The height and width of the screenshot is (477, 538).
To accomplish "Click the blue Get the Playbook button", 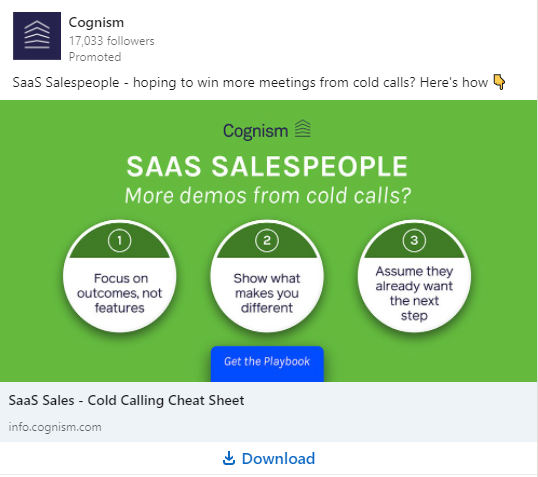I will click(x=267, y=363).
